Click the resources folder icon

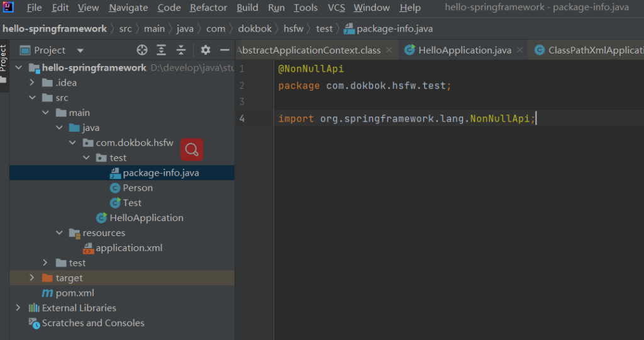pos(75,233)
